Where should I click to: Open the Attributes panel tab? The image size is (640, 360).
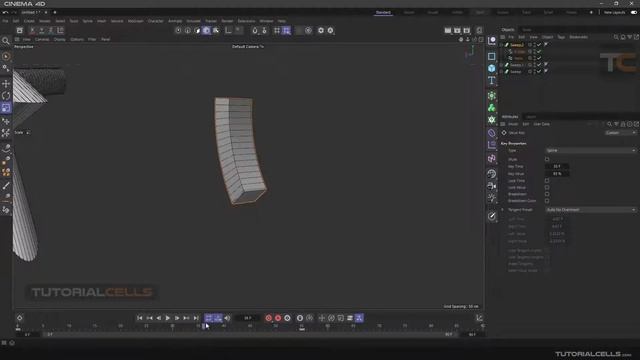(510, 117)
